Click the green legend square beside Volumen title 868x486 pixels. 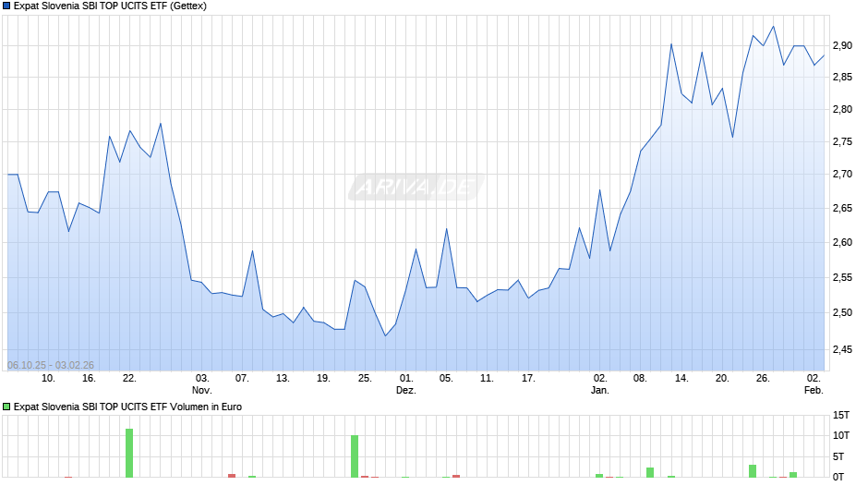point(6,407)
